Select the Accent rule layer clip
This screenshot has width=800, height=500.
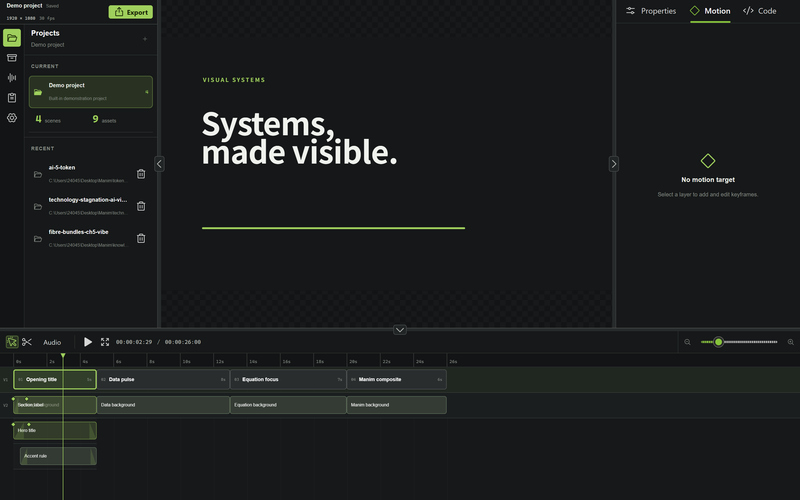click(58, 456)
